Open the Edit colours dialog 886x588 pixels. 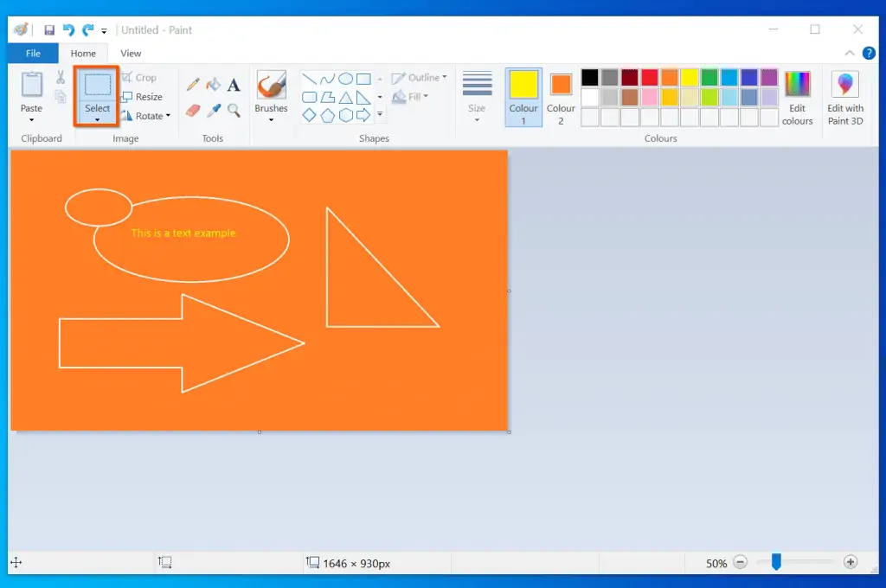(797, 95)
